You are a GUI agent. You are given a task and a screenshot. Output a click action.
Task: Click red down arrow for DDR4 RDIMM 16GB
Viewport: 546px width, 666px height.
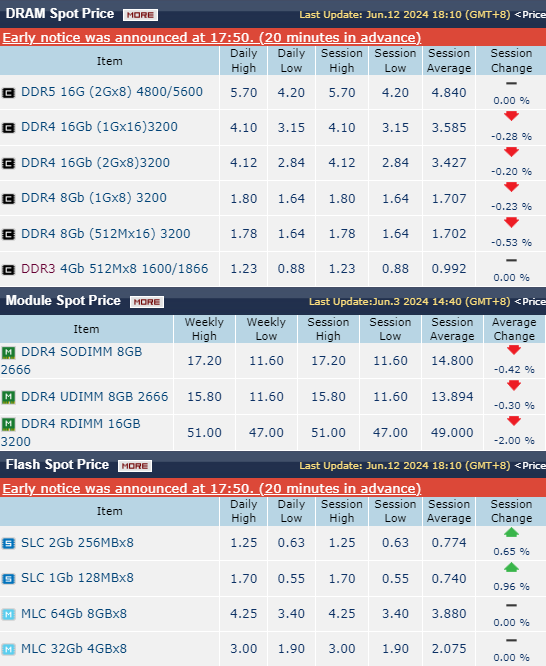pos(514,420)
